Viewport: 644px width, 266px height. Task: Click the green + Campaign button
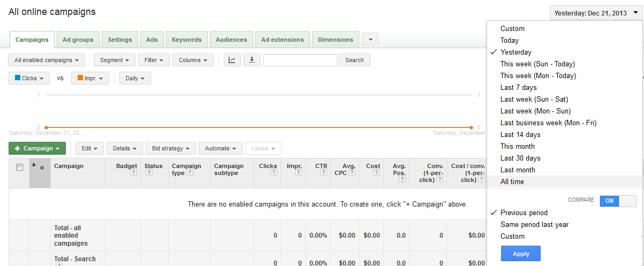tap(37, 148)
